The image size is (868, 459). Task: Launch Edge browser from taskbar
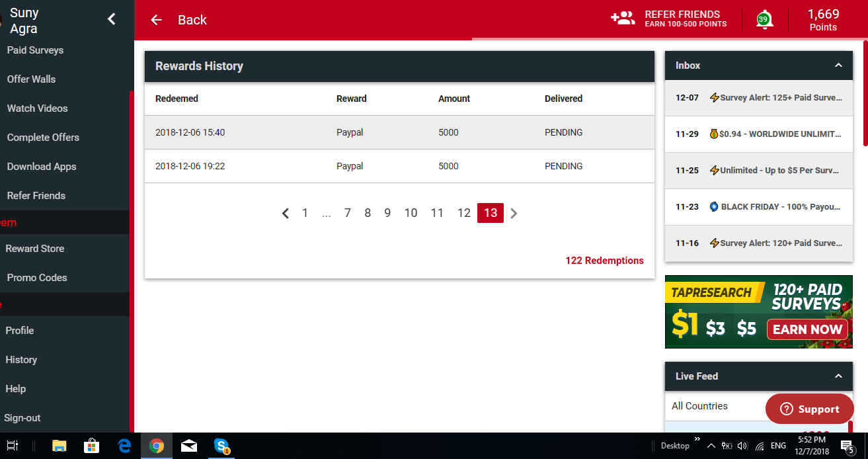[124, 446]
